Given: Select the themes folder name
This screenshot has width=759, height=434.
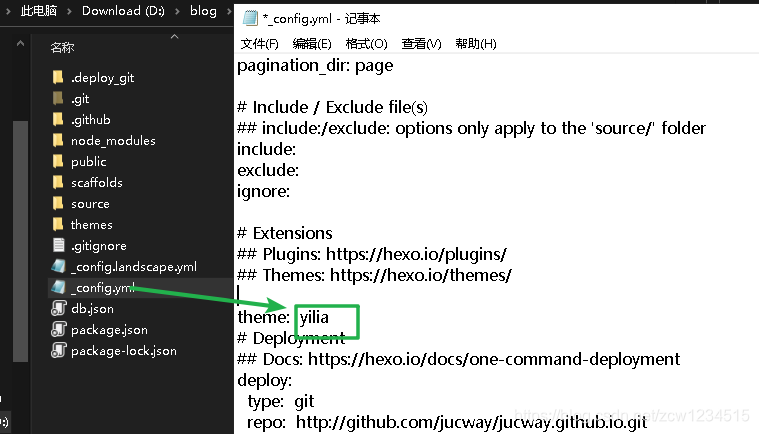Looking at the screenshot, I should (x=91, y=224).
